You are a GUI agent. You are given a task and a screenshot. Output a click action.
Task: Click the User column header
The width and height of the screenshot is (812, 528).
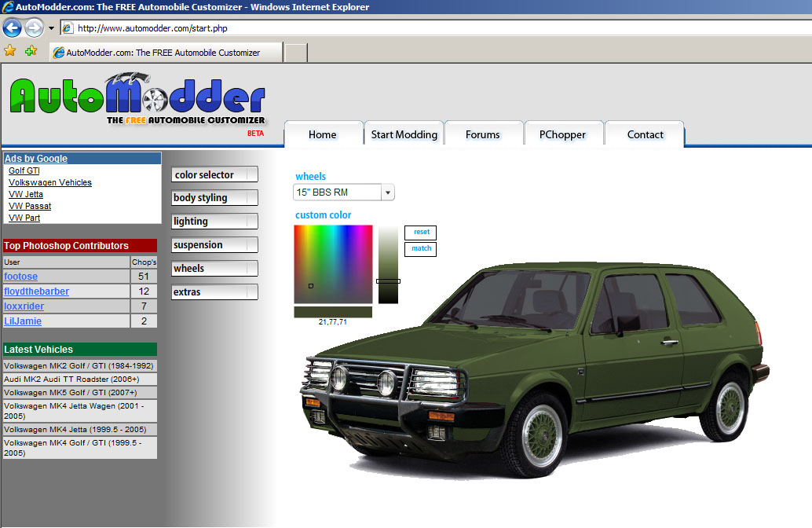click(66, 262)
